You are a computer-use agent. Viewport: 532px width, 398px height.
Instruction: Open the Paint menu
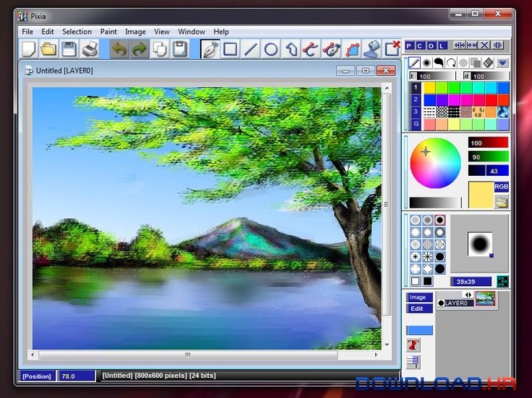pos(109,32)
